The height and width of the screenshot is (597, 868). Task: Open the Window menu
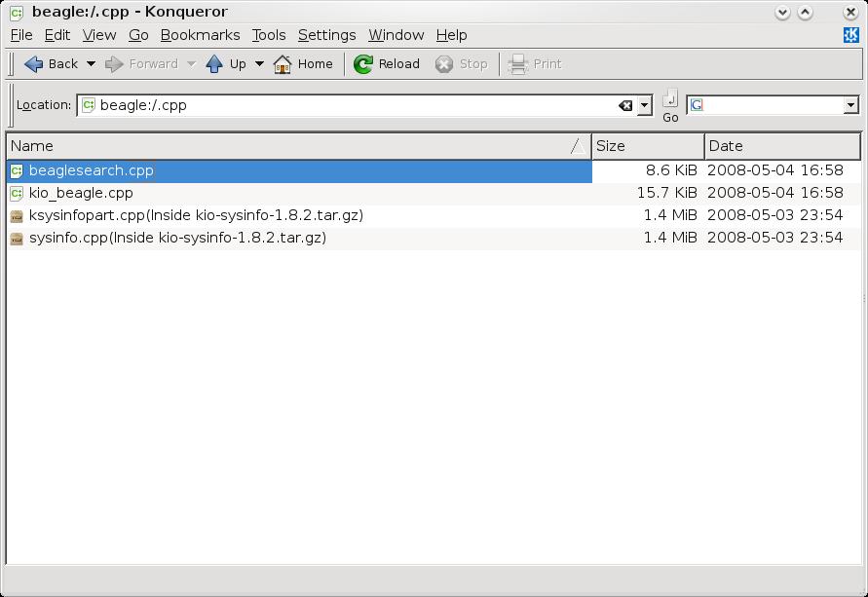tap(396, 35)
